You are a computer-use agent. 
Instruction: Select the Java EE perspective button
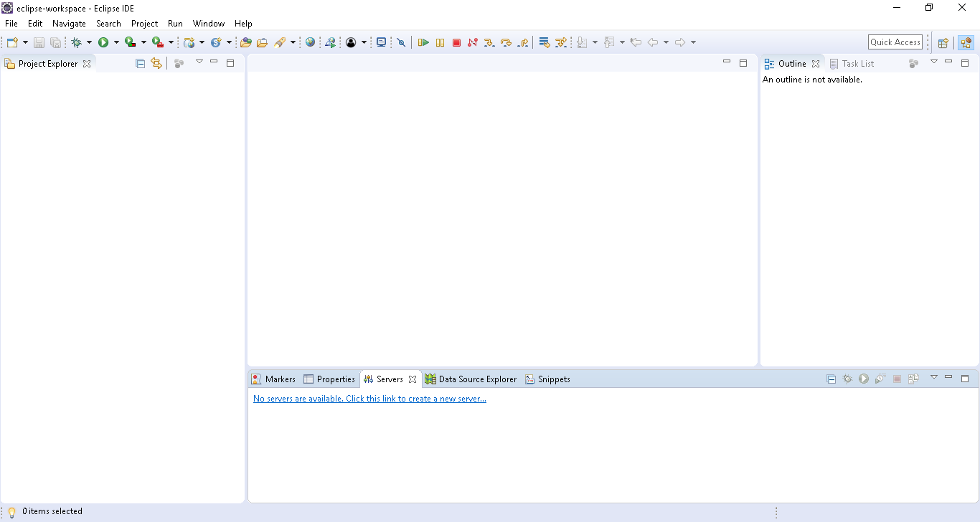[x=966, y=42]
